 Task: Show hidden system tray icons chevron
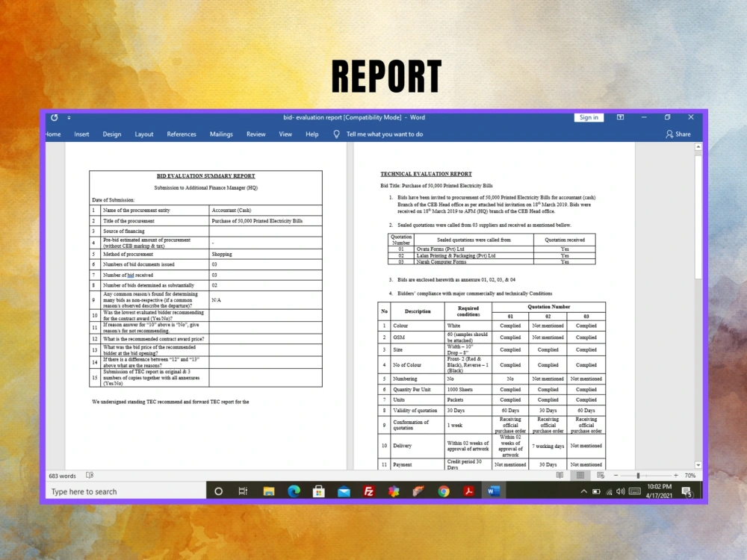(583, 491)
